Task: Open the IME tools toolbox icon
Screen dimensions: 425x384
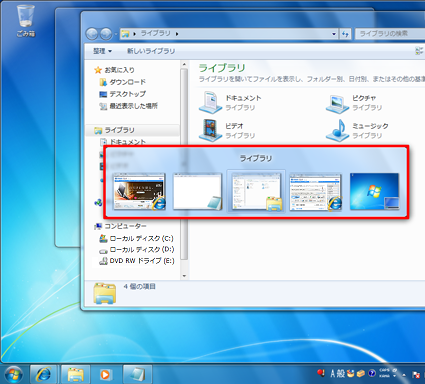Action: click(360, 374)
